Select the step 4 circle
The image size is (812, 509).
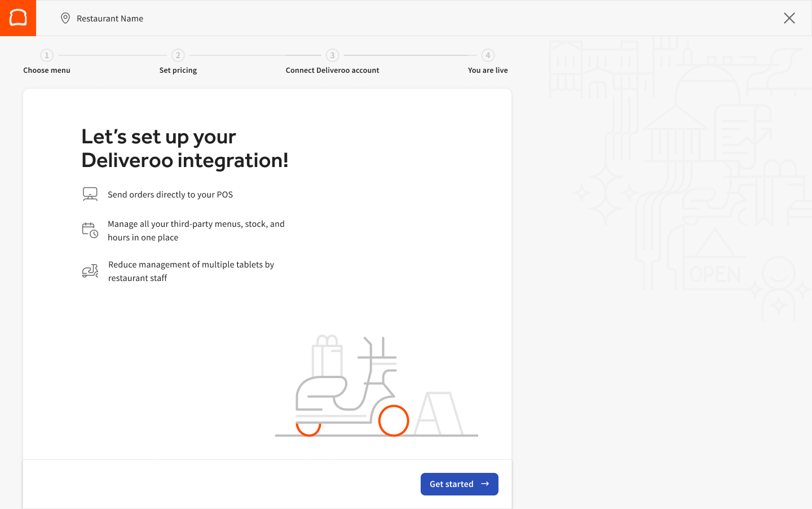pyautogui.click(x=488, y=55)
